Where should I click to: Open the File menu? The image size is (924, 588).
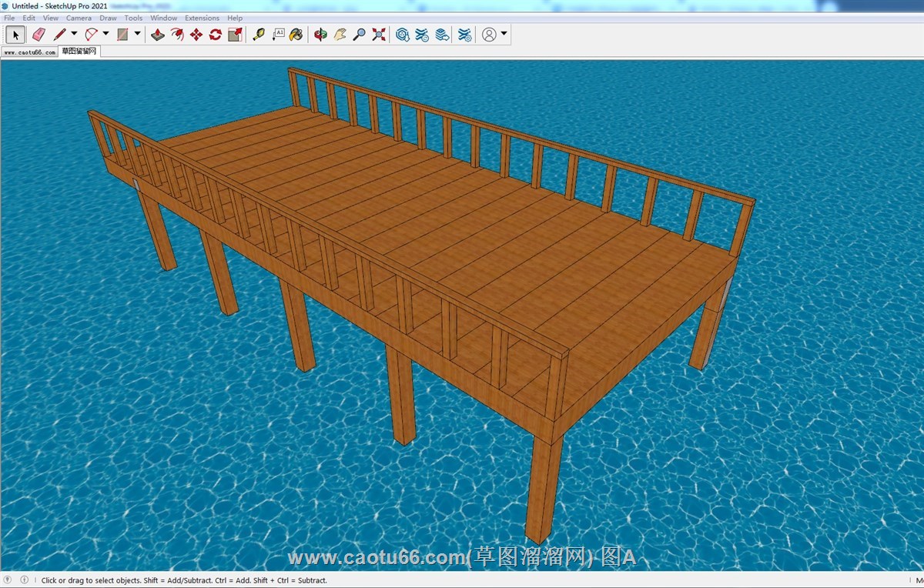click(x=9, y=18)
